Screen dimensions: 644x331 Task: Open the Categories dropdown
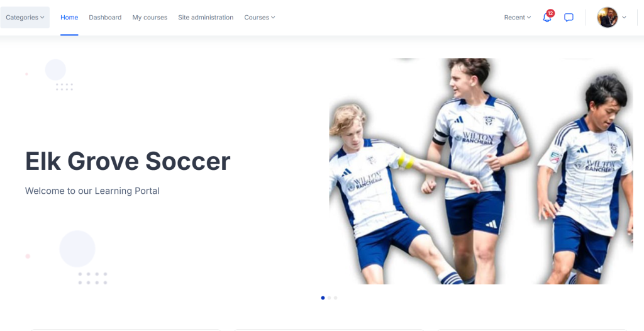(x=25, y=17)
